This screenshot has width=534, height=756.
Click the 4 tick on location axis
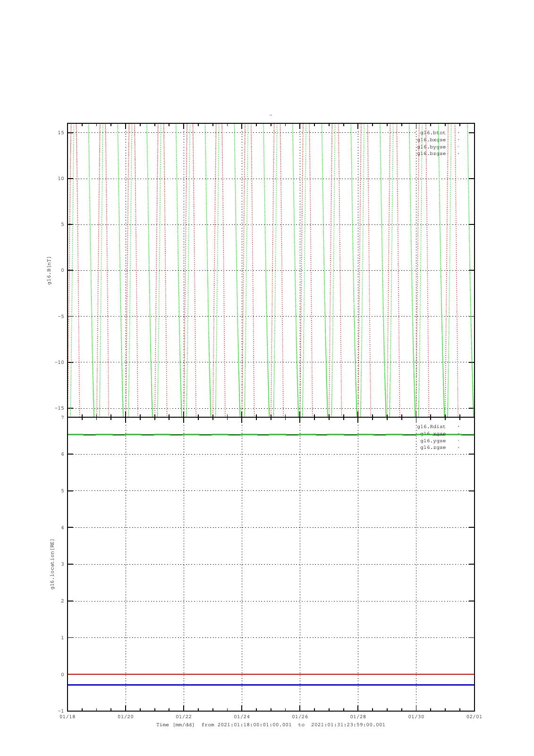[62, 528]
